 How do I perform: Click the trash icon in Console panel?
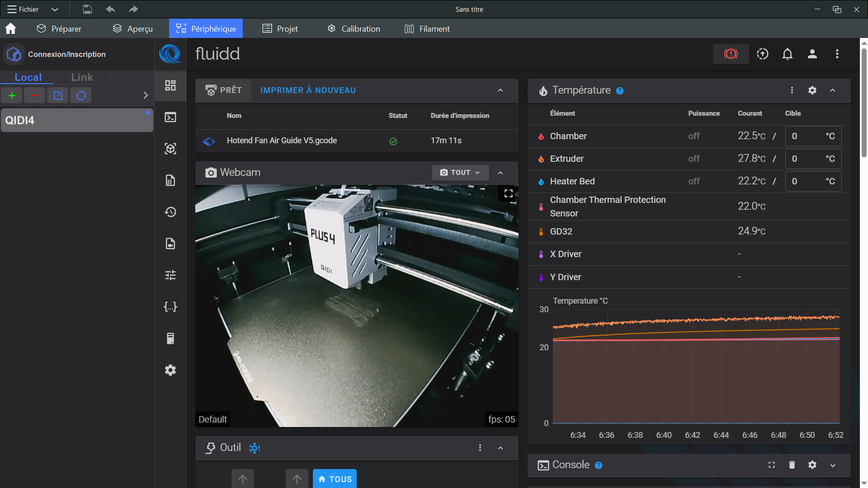pyautogui.click(x=792, y=465)
